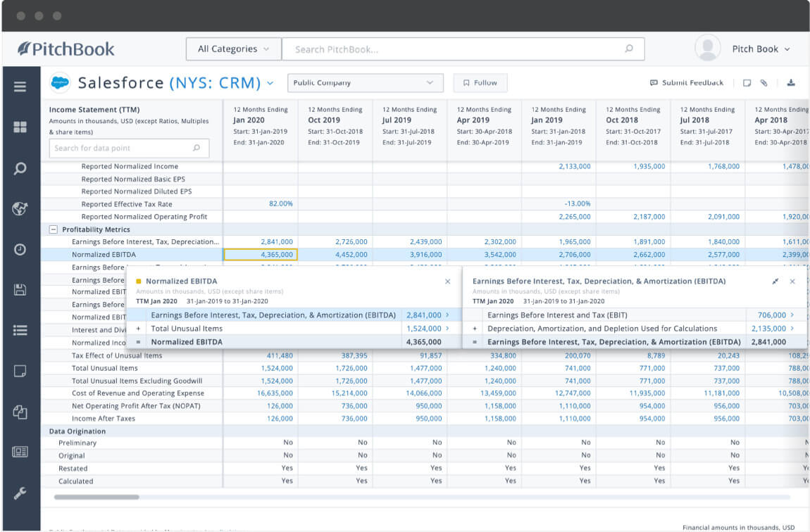Viewport: 810px width, 532px height.
Task: Open saved items using the save disk icon
Action: [21, 289]
